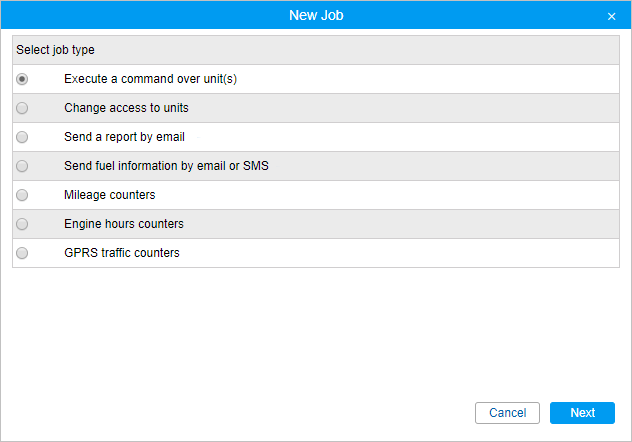Close the New Job dialog
The height and width of the screenshot is (442, 632).
pyautogui.click(x=611, y=16)
